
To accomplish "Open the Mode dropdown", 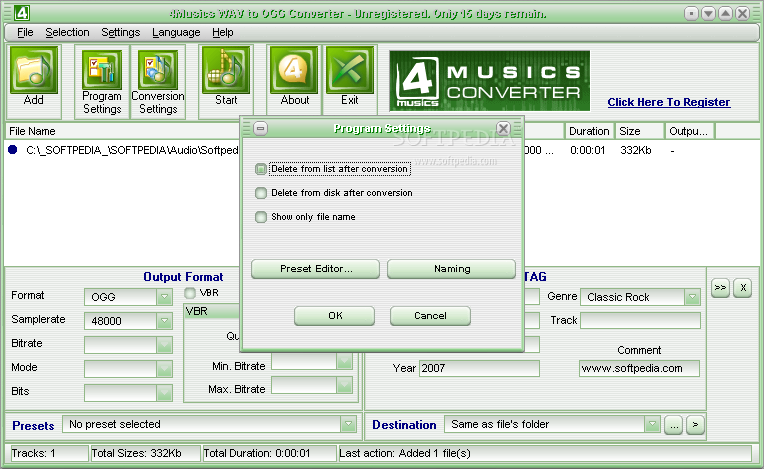I will click(164, 369).
